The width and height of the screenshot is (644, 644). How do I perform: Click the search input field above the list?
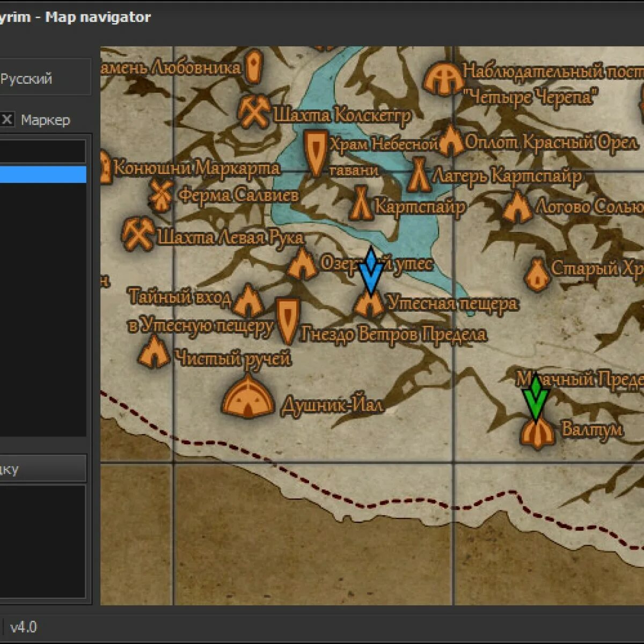[43, 151]
